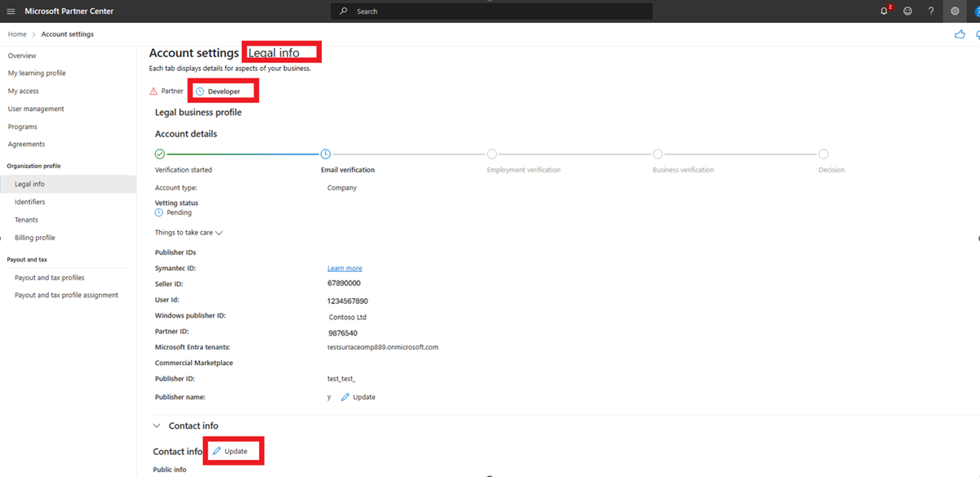This screenshot has width=980, height=477.
Task: Click the Learn more link
Action: (345, 268)
